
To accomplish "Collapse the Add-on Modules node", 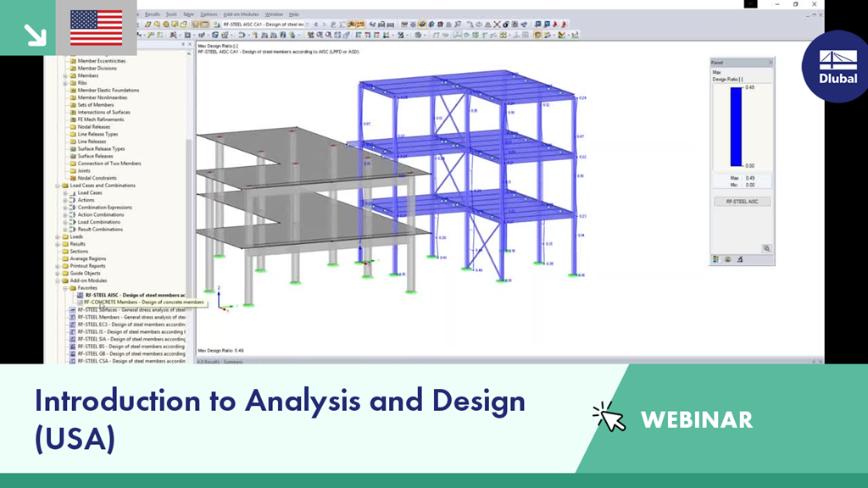I will (x=58, y=281).
